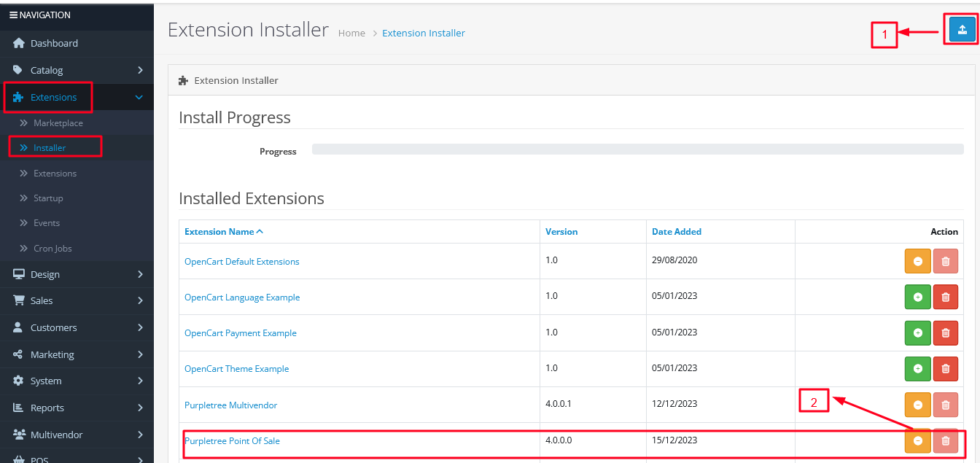Toggle the navigation hamburger icon
Viewport: 980px width, 463px height.
(13, 15)
